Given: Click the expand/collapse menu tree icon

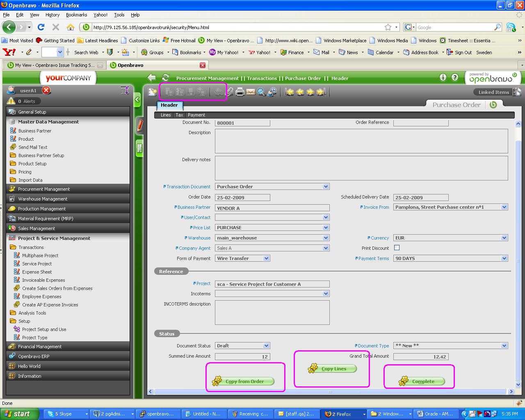Looking at the screenshot, I should [125, 90].
